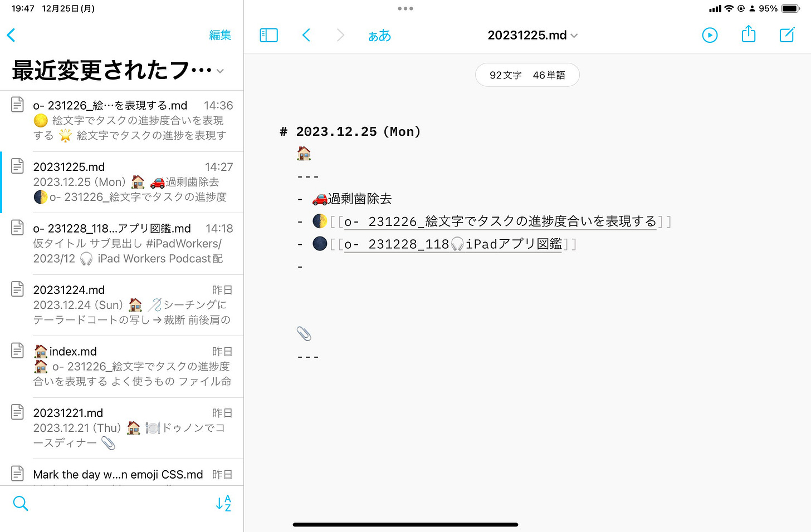Open the 20231225.md title dropdown
The image size is (811, 532).
[532, 35]
